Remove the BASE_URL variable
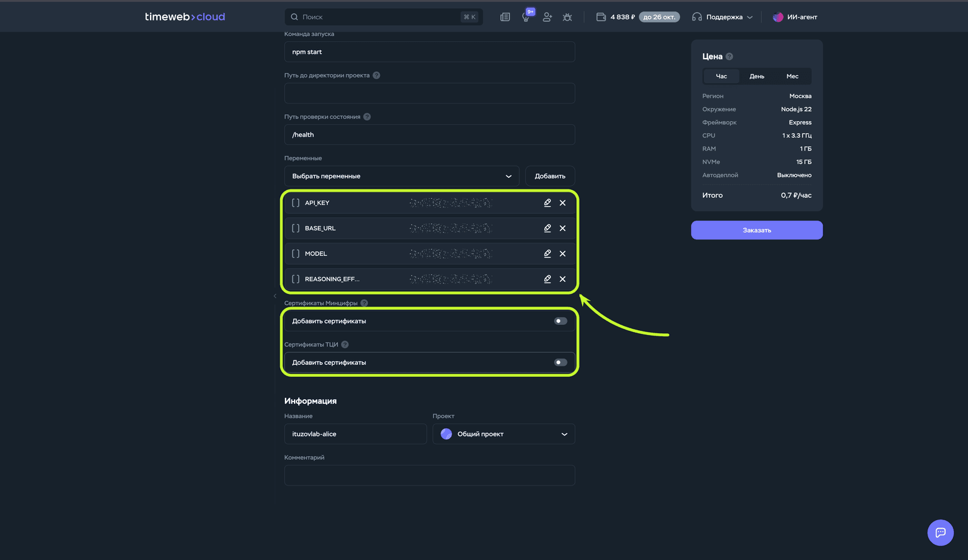The height and width of the screenshot is (560, 968). (x=563, y=228)
